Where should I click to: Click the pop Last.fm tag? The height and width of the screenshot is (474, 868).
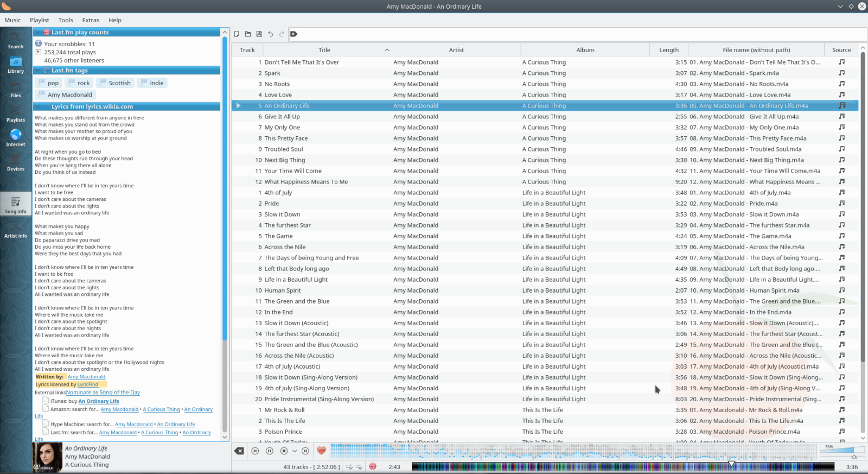coord(48,83)
